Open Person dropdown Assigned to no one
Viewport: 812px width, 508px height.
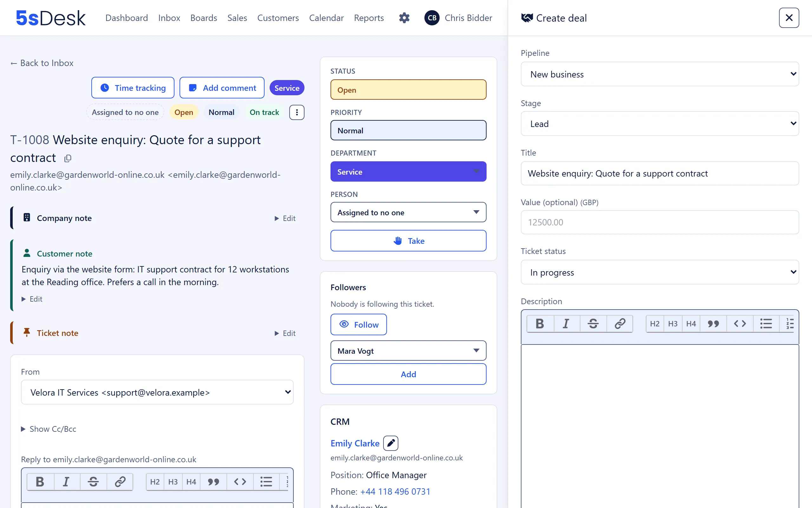tap(408, 212)
